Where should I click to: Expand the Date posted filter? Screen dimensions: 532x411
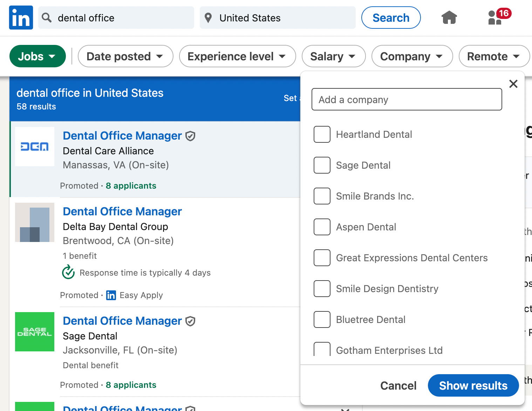[x=125, y=56]
